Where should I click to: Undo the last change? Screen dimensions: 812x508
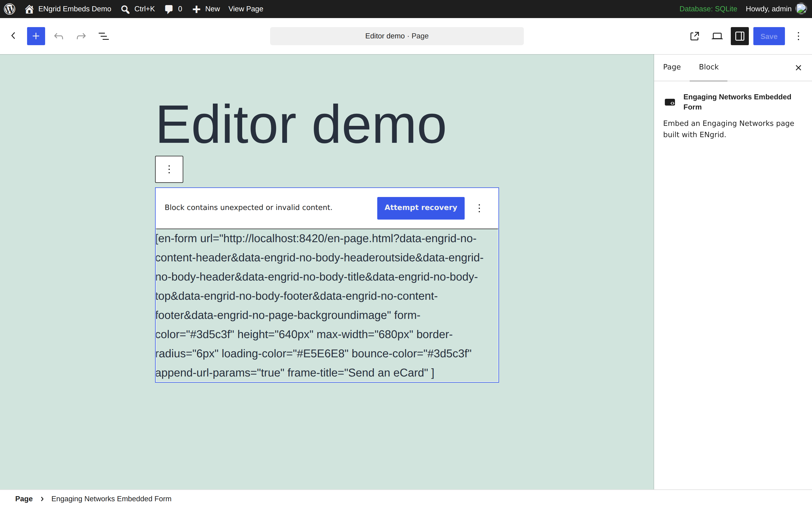coord(59,36)
